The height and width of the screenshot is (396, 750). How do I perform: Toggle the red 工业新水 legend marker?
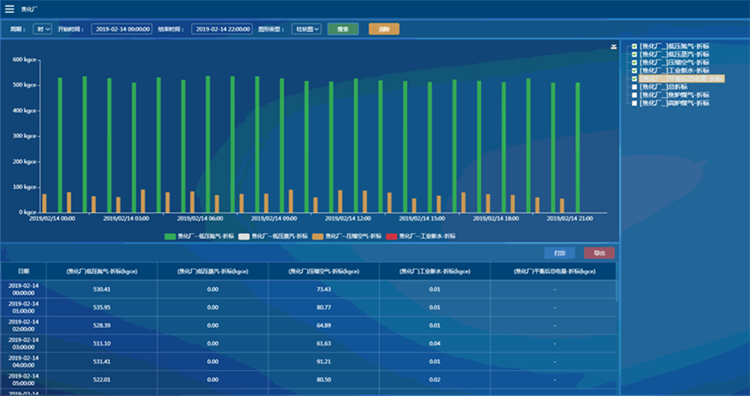click(391, 236)
